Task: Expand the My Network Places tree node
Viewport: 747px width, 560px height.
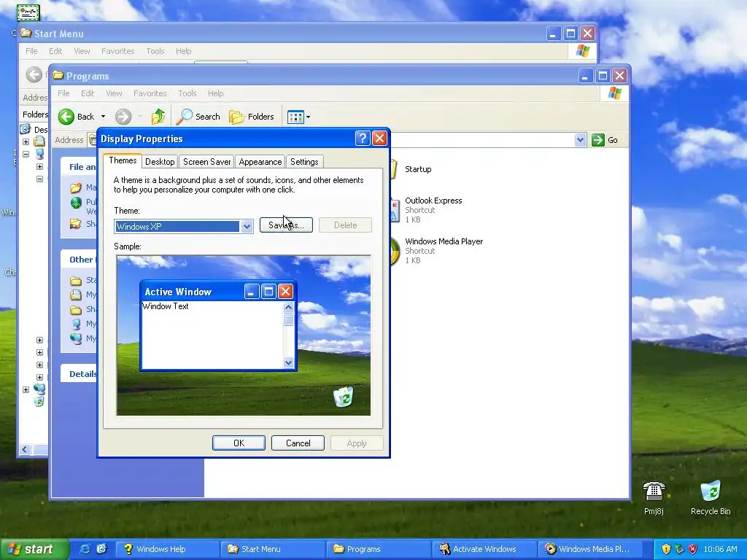Action: 26,389
